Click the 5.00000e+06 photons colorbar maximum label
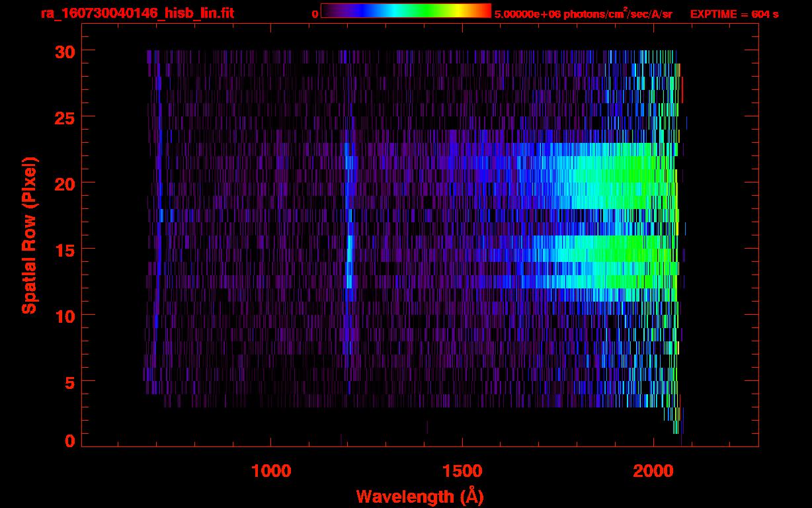The width and height of the screenshot is (812, 508). coord(583,14)
